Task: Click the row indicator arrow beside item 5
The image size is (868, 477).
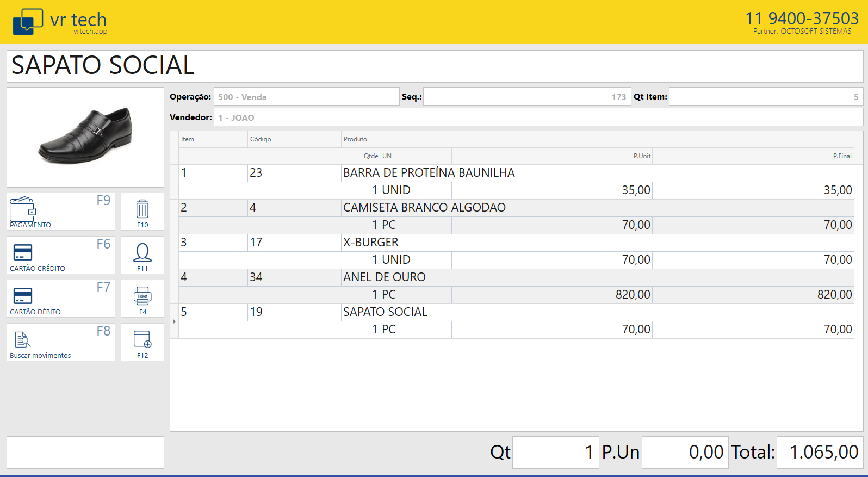Action: pyautogui.click(x=175, y=321)
